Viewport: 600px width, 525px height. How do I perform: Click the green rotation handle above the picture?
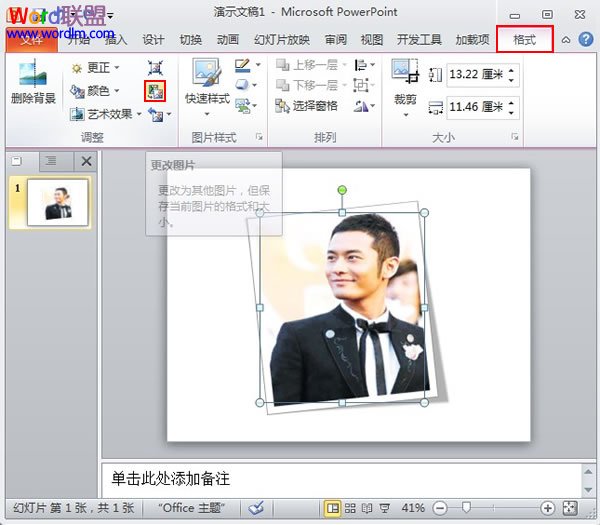click(x=342, y=190)
